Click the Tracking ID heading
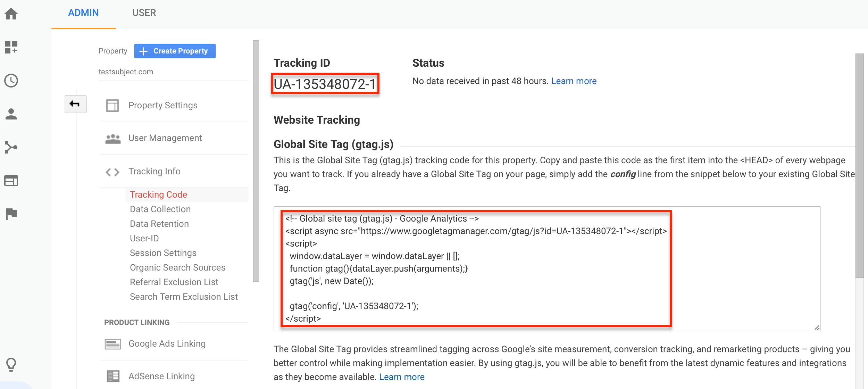Screen dimensions: 868x389 click(302, 63)
